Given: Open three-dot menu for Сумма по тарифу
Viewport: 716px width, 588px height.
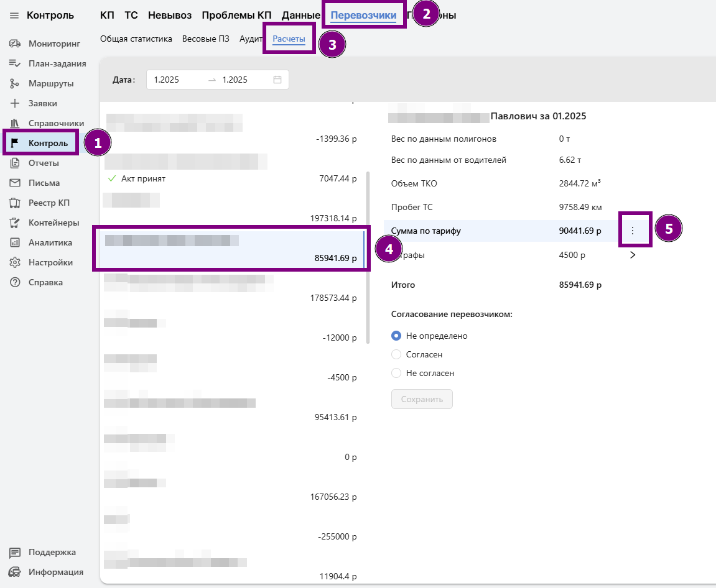Looking at the screenshot, I should click(633, 231).
